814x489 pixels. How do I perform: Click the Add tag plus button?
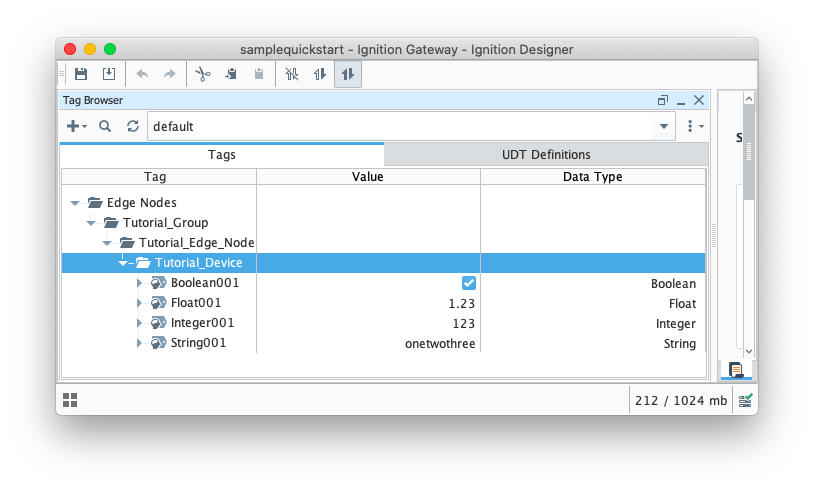(76, 127)
